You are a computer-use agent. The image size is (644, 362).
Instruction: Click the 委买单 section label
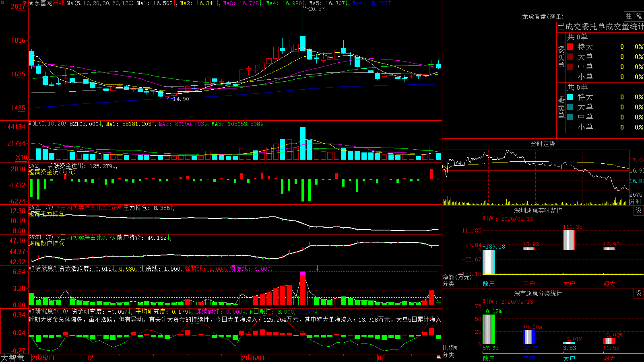(x=561, y=58)
